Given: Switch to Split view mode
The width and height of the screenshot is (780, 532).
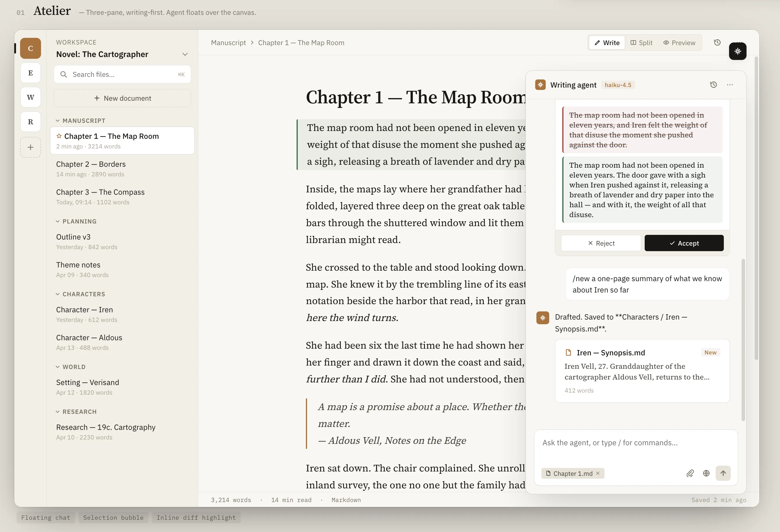Looking at the screenshot, I should [641, 42].
